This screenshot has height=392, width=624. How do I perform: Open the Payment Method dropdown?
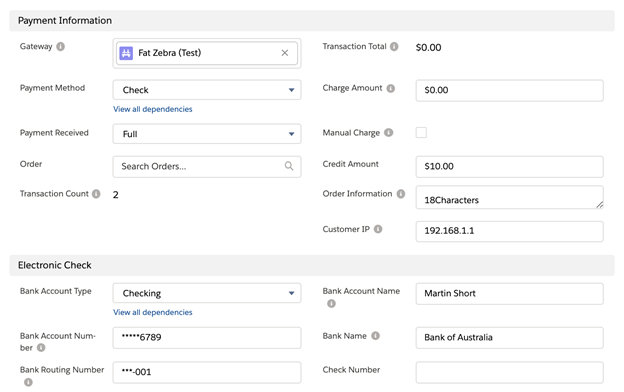pyautogui.click(x=207, y=90)
